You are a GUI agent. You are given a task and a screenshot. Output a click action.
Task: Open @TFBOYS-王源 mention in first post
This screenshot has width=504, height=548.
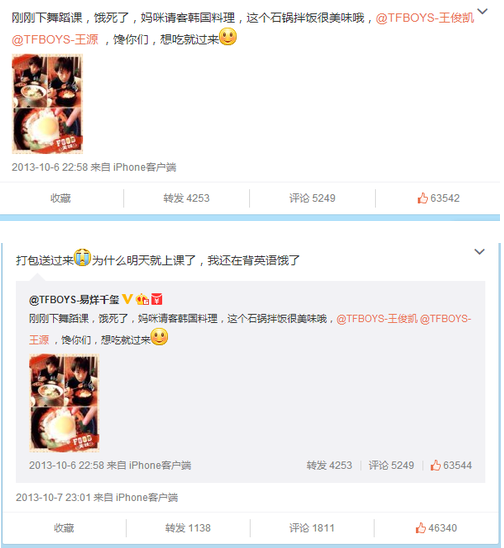tap(55, 39)
